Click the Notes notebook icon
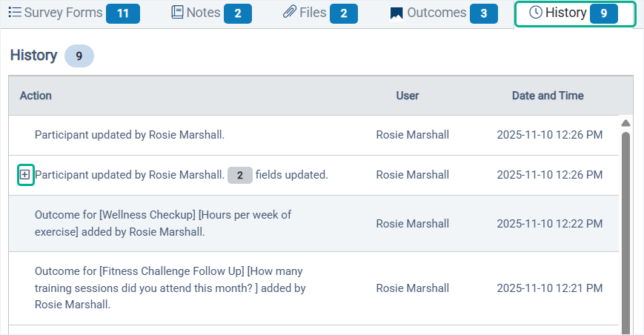 177,13
